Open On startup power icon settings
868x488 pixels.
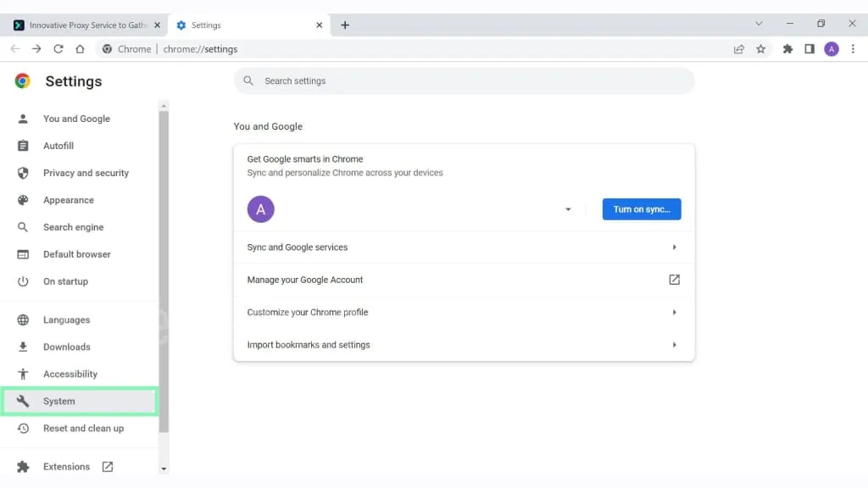25,281
